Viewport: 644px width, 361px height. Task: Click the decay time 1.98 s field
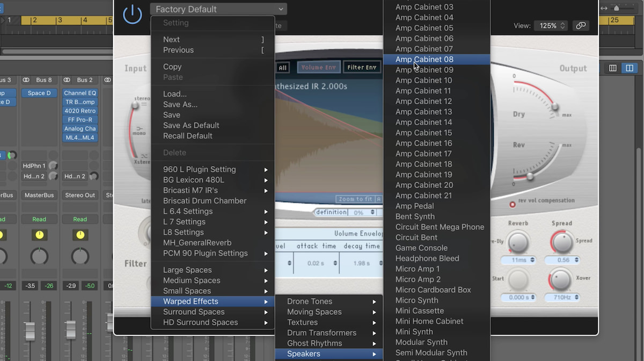(361, 263)
